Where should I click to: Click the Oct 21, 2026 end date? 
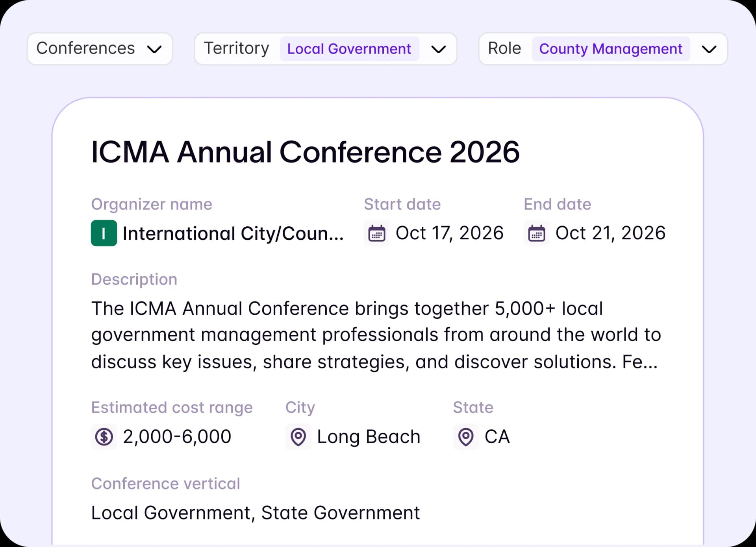coord(610,233)
